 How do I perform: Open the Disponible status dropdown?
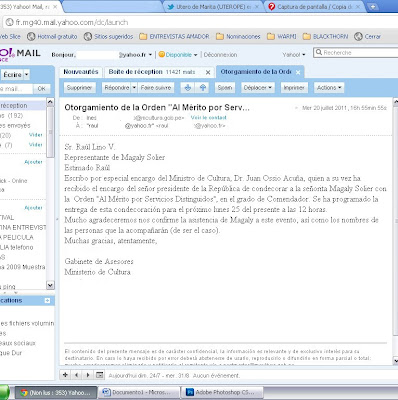click(x=195, y=55)
